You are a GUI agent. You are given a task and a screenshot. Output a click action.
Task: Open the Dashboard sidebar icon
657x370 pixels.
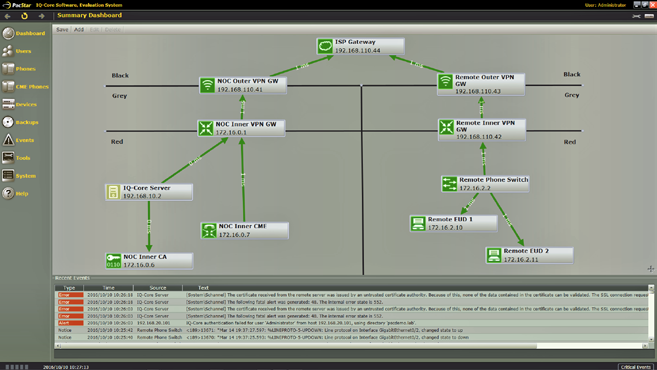click(8, 33)
